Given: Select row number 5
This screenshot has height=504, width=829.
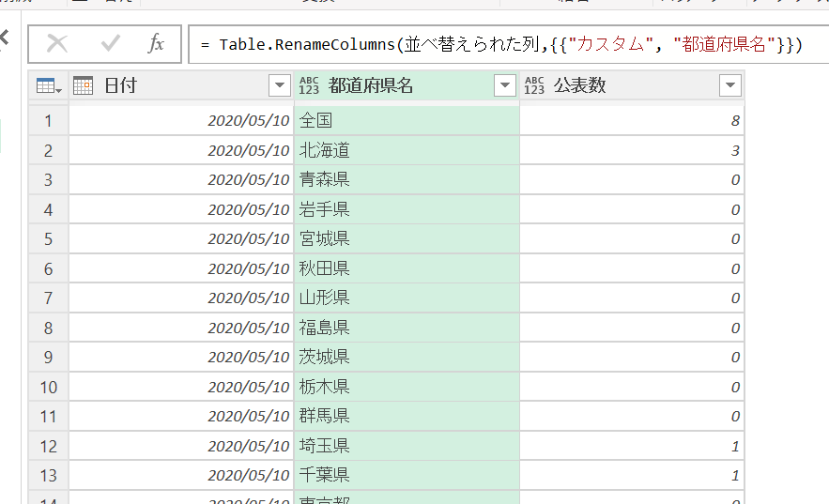Looking at the screenshot, I should (48, 239).
